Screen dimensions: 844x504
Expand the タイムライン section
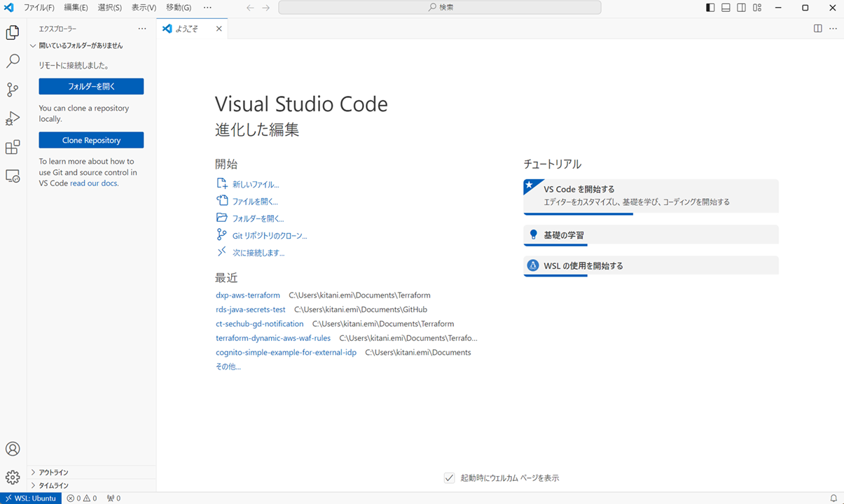[x=92, y=485]
